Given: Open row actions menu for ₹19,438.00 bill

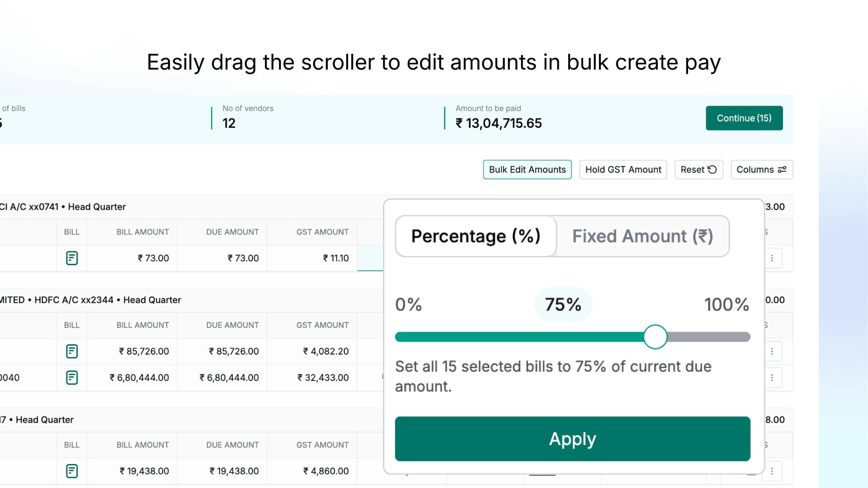Looking at the screenshot, I should click(773, 471).
